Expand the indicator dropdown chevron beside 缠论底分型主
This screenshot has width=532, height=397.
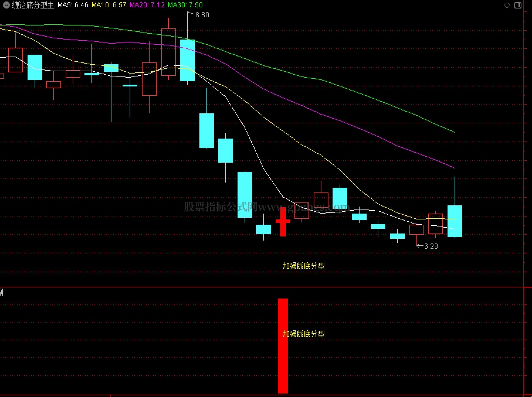pos(6,5)
